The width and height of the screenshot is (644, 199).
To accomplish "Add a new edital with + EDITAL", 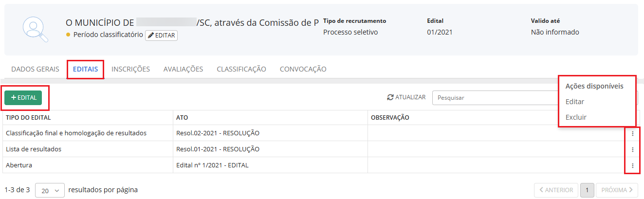I will click(23, 98).
